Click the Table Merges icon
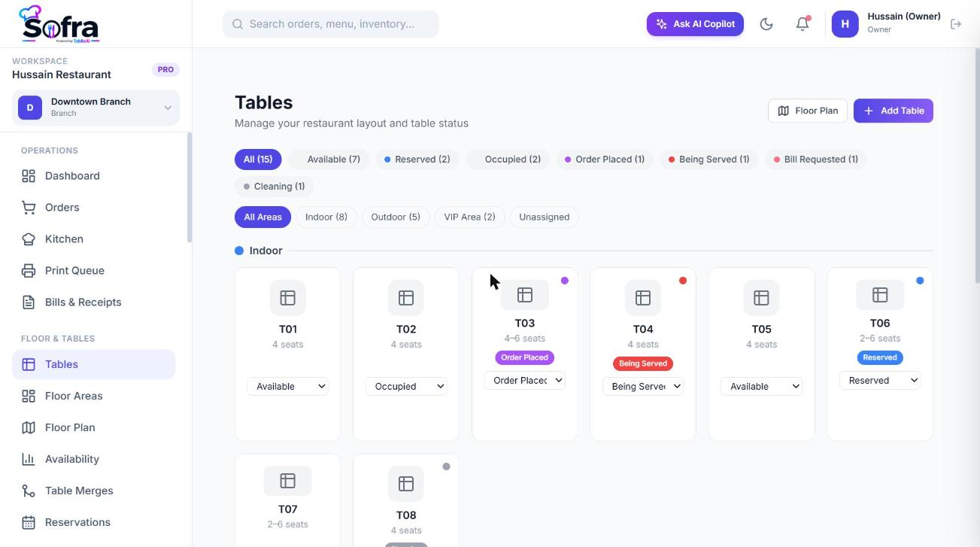980x547 pixels. (x=29, y=491)
